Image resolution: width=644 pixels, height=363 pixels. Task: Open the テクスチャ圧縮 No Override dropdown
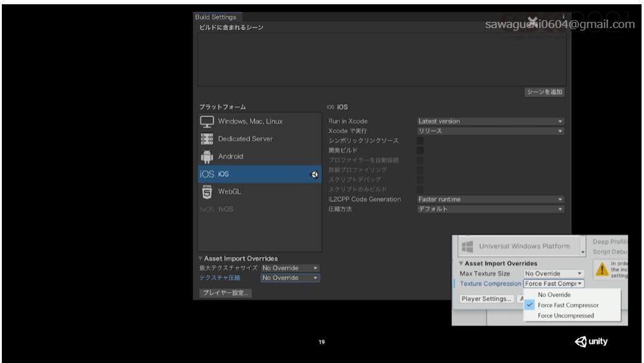290,278
